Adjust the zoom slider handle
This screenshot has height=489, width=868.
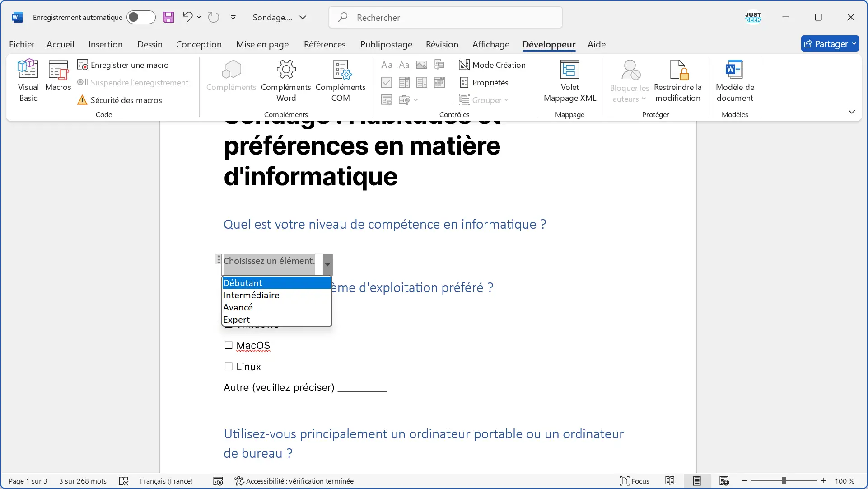[784, 481]
